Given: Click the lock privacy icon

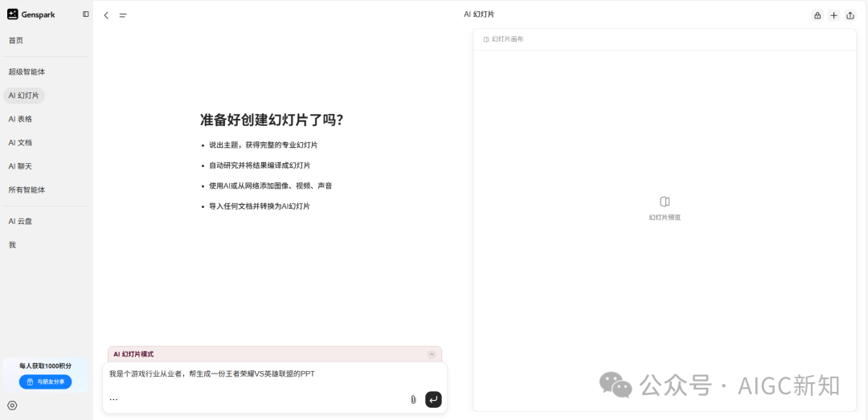Looking at the screenshot, I should (817, 15).
